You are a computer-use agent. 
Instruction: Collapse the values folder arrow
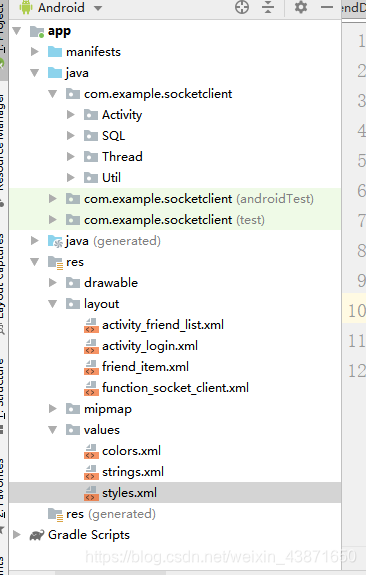tap(53, 430)
